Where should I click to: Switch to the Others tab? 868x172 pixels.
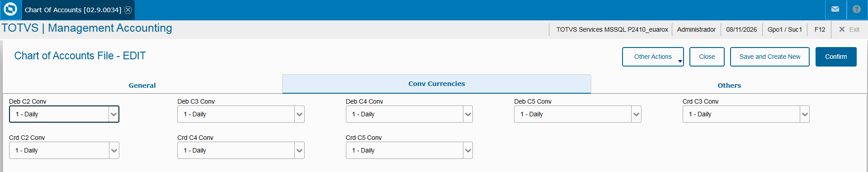[729, 85]
